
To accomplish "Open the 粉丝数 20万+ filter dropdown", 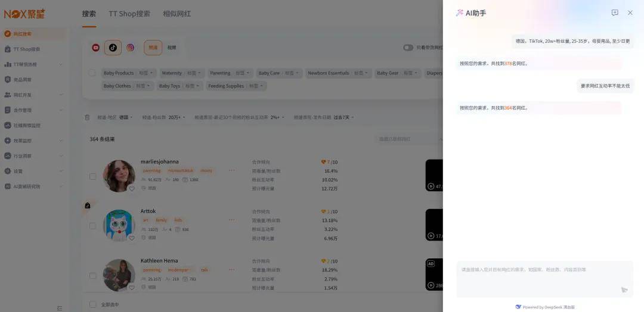I will (x=177, y=117).
